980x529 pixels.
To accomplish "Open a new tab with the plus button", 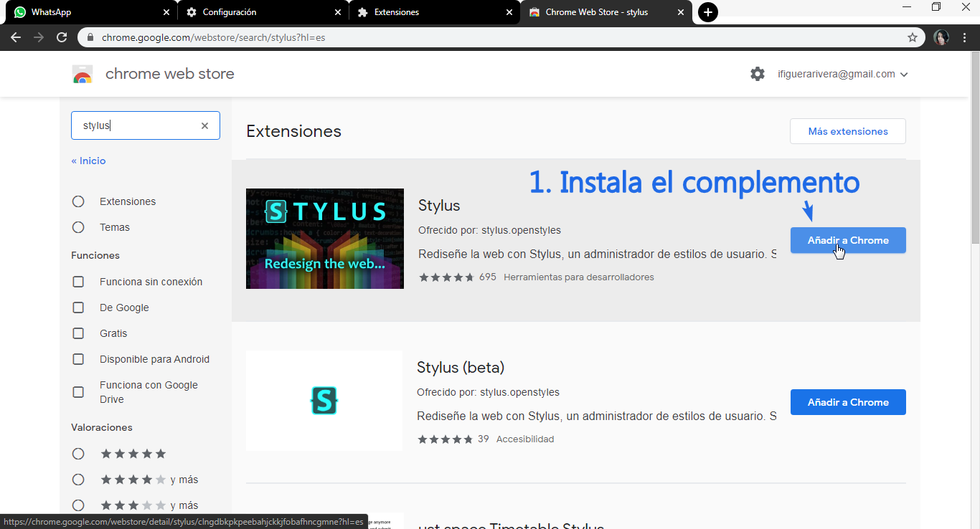I will 707,12.
